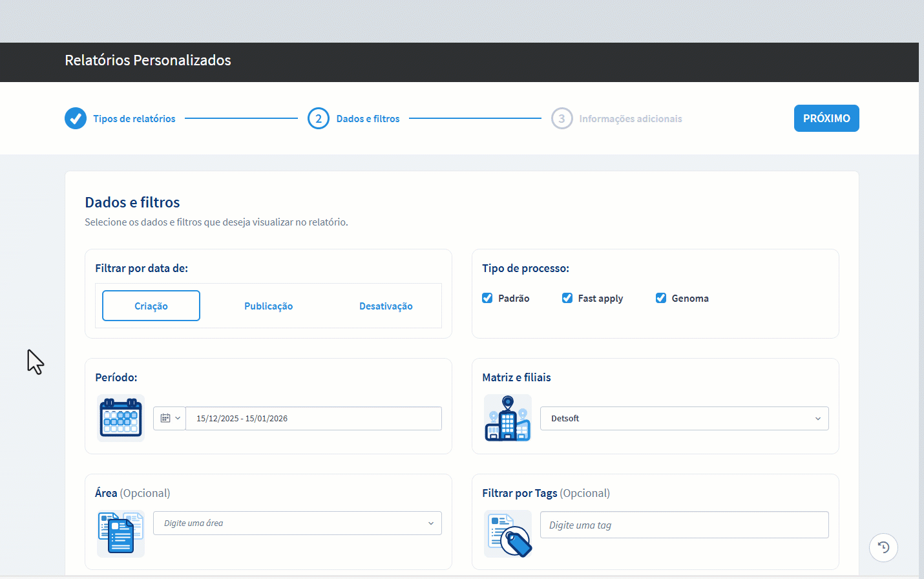The width and height of the screenshot is (924, 579).
Task: Click the calendar illustration icon under Período
Action: [x=121, y=418]
